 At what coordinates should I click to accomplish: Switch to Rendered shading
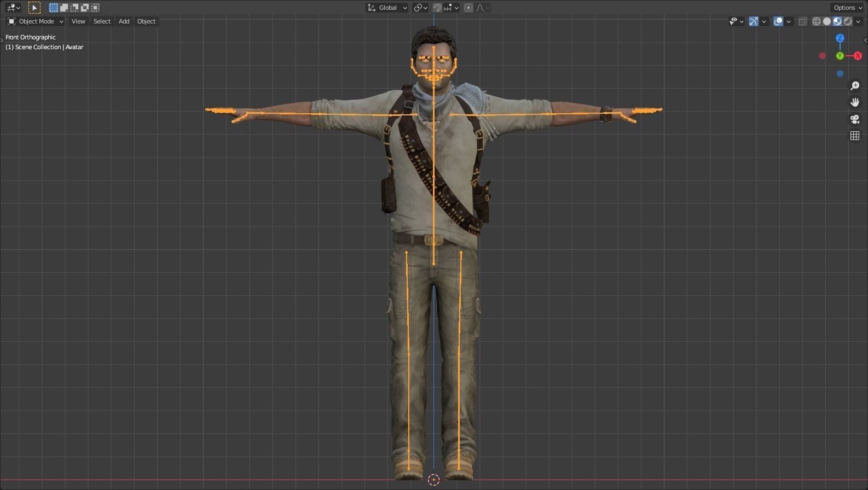click(x=848, y=21)
